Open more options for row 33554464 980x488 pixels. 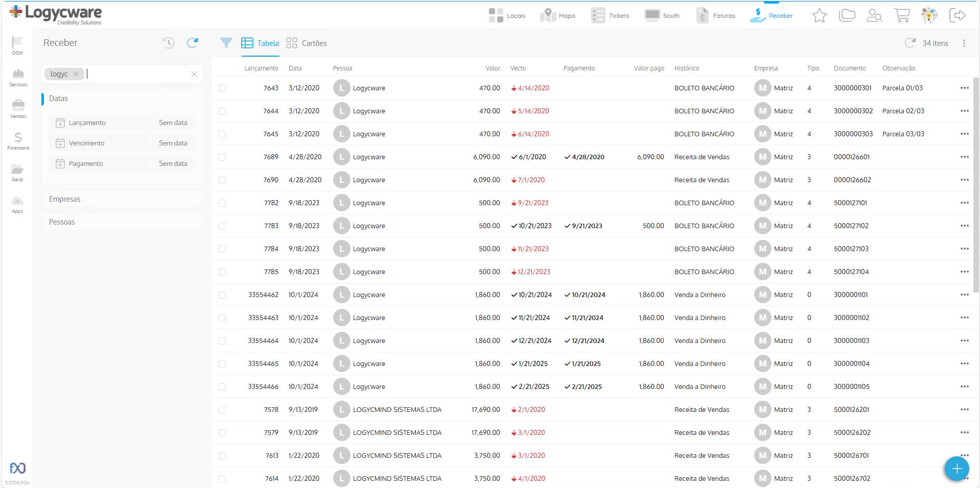pos(964,340)
